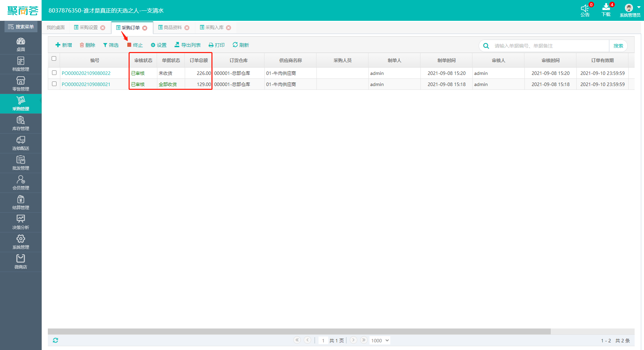Click the 筛选 filter button

(111, 45)
